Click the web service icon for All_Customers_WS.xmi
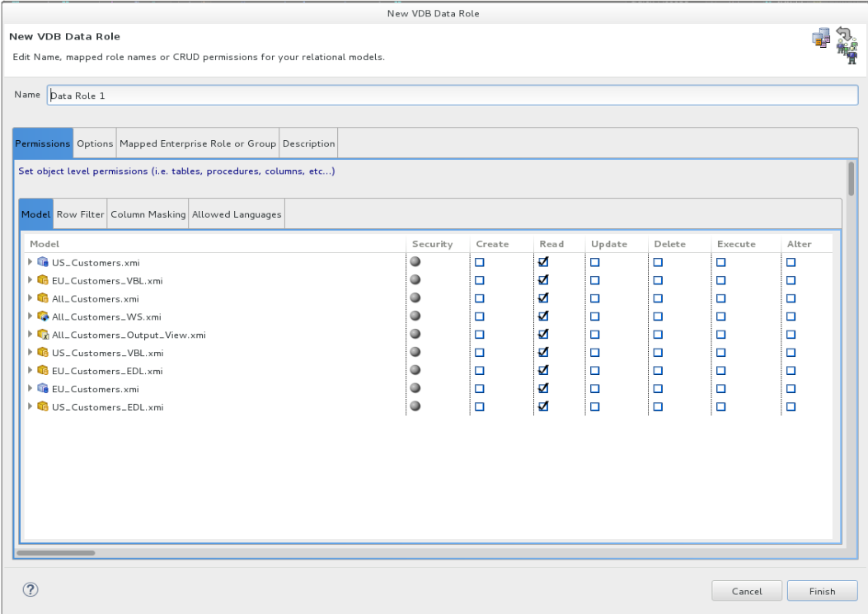868x614 pixels. tap(42, 316)
